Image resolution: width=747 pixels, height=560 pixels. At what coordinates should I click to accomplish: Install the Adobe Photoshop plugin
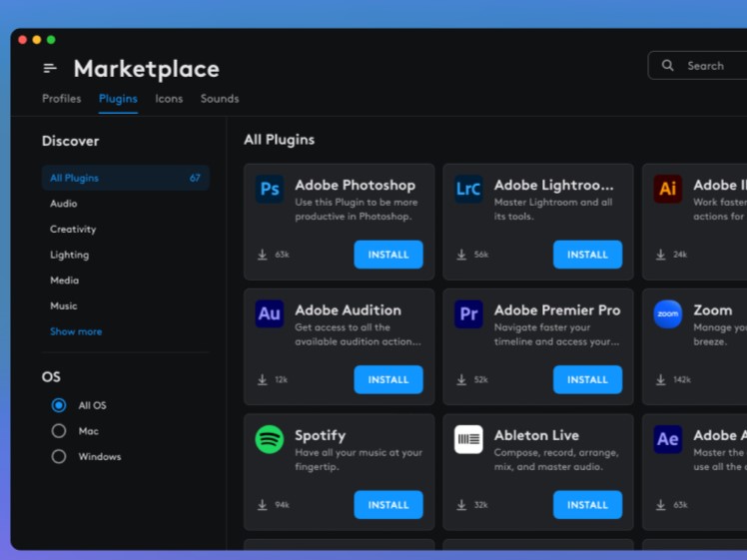(x=388, y=255)
